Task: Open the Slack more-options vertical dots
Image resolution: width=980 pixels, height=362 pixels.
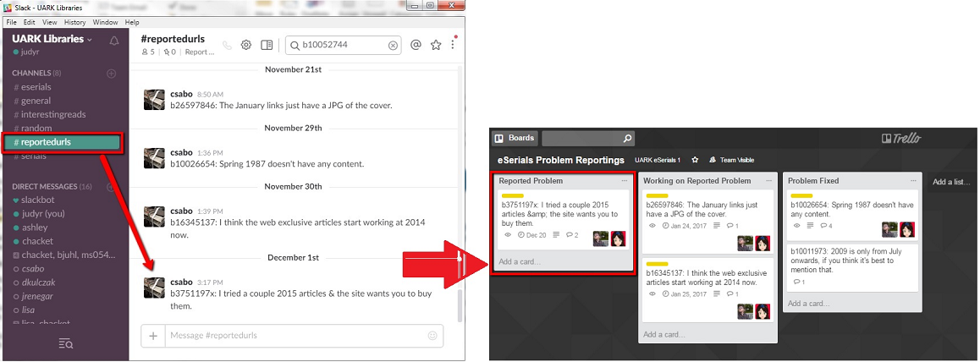Action: [x=453, y=44]
